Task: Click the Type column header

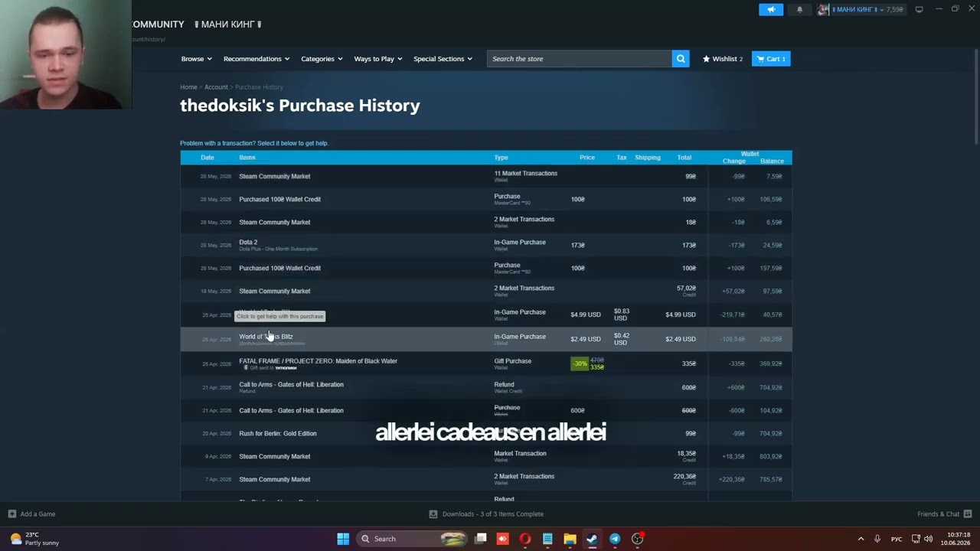Action: 501,158
